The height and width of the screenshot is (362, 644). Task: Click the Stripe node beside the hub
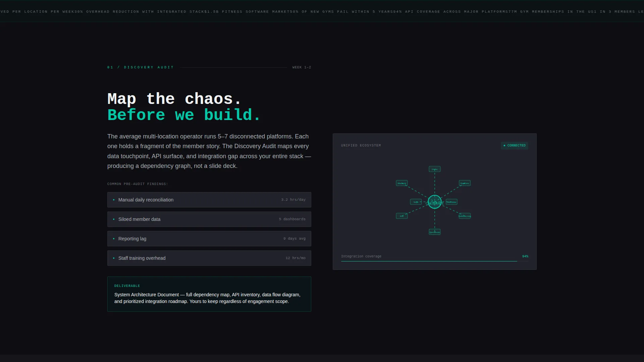pos(416,202)
